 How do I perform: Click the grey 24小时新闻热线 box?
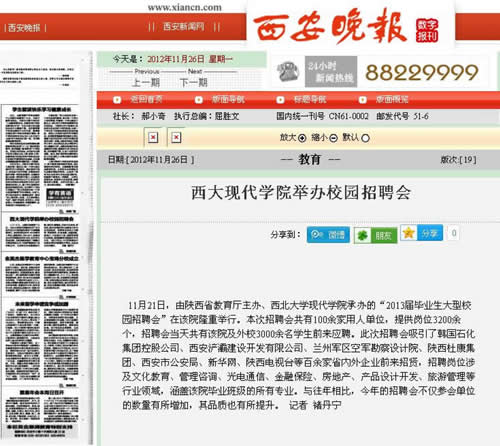coord(331,72)
